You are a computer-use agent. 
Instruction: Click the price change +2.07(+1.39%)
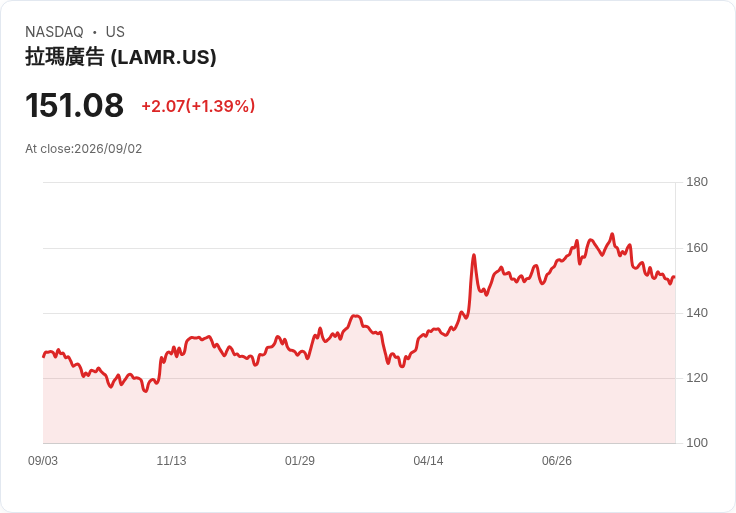[198, 106]
